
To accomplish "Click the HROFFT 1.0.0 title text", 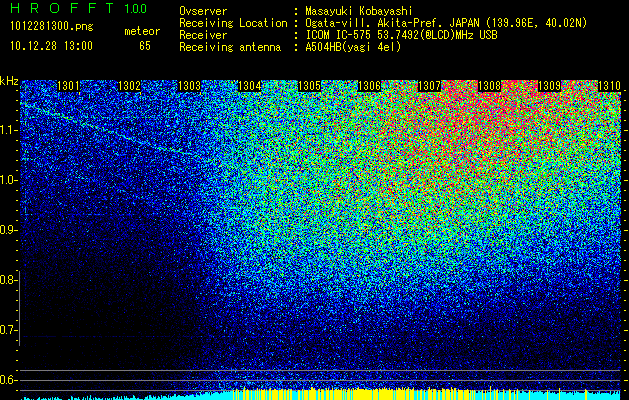I will (x=79, y=8).
